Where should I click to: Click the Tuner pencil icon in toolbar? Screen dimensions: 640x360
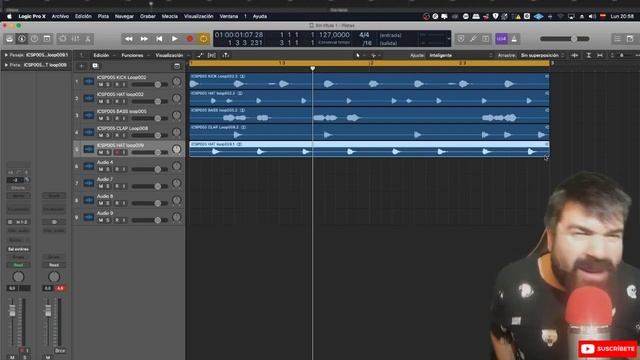pyautogui.click(x=473, y=39)
